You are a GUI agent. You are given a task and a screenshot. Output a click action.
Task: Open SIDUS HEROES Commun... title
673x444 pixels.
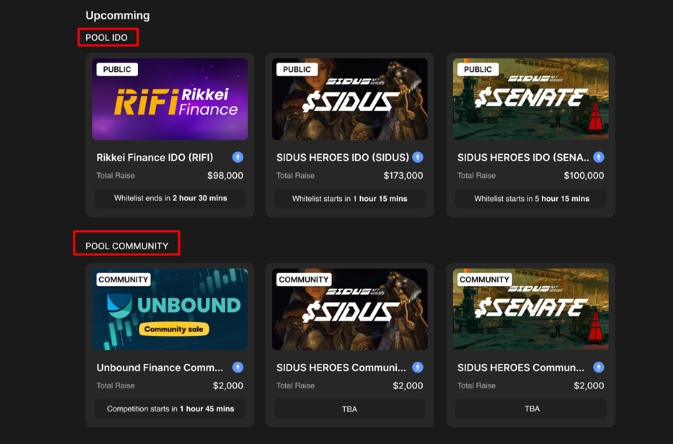(521, 368)
